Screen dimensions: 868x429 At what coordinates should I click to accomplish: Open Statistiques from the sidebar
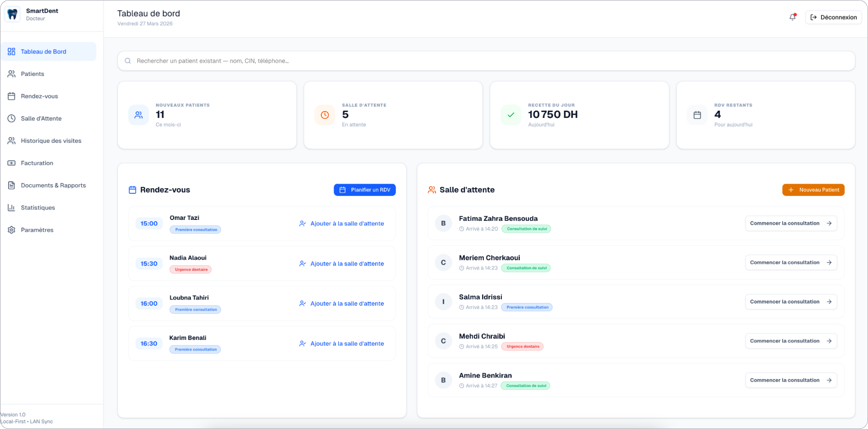[x=38, y=208]
